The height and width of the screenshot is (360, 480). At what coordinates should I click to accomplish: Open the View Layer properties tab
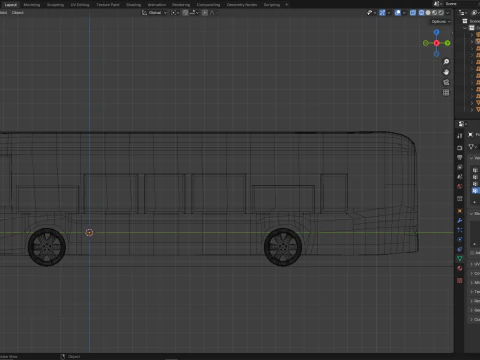point(460,167)
